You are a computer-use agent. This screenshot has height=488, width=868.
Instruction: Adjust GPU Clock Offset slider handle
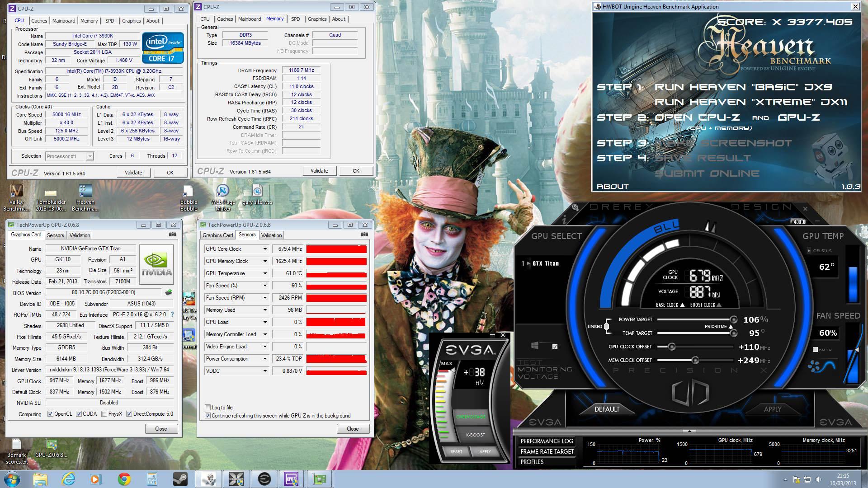[671, 347]
